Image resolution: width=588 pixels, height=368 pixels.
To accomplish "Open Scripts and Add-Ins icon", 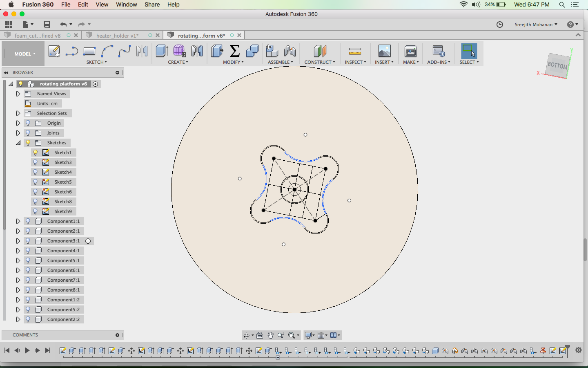I will pos(439,51).
